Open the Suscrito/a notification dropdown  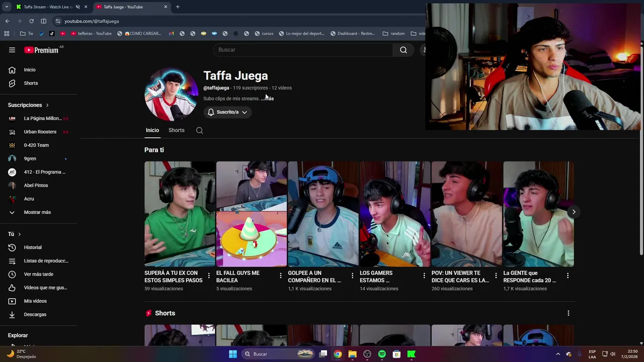227,112
